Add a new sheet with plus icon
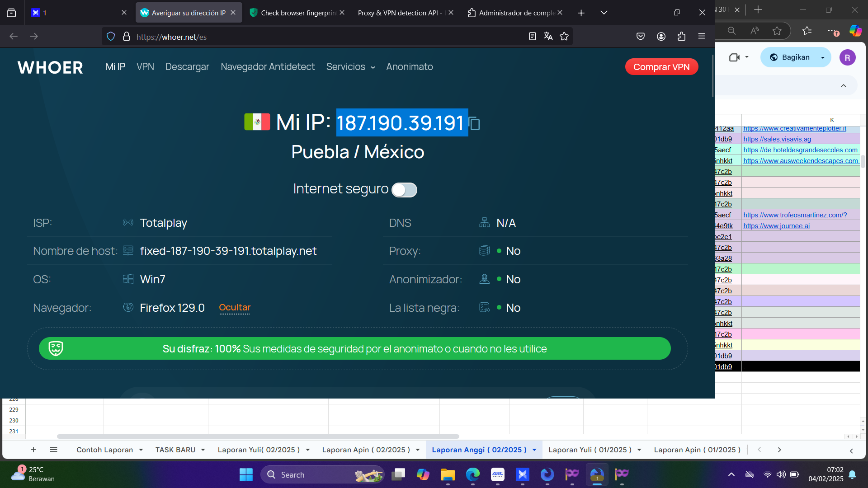Image resolution: width=868 pixels, height=488 pixels. pos(33,450)
